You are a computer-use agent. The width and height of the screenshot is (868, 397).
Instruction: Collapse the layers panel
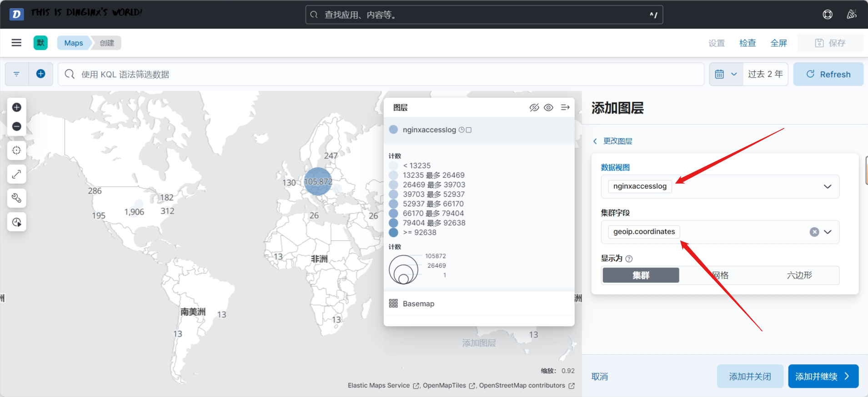coord(565,108)
